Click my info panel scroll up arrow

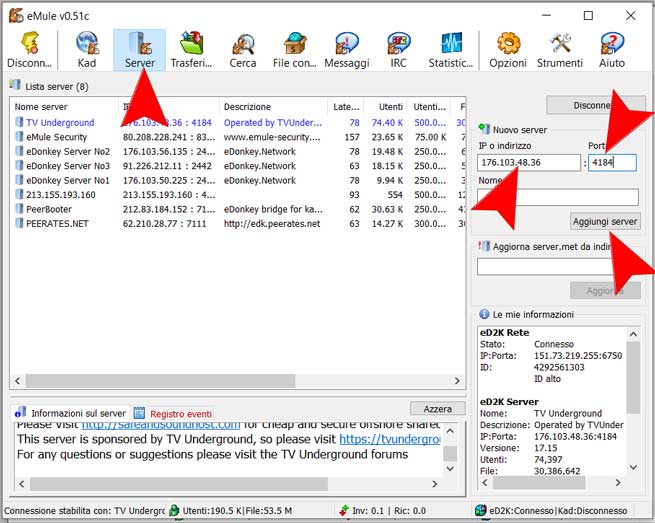coord(633,334)
